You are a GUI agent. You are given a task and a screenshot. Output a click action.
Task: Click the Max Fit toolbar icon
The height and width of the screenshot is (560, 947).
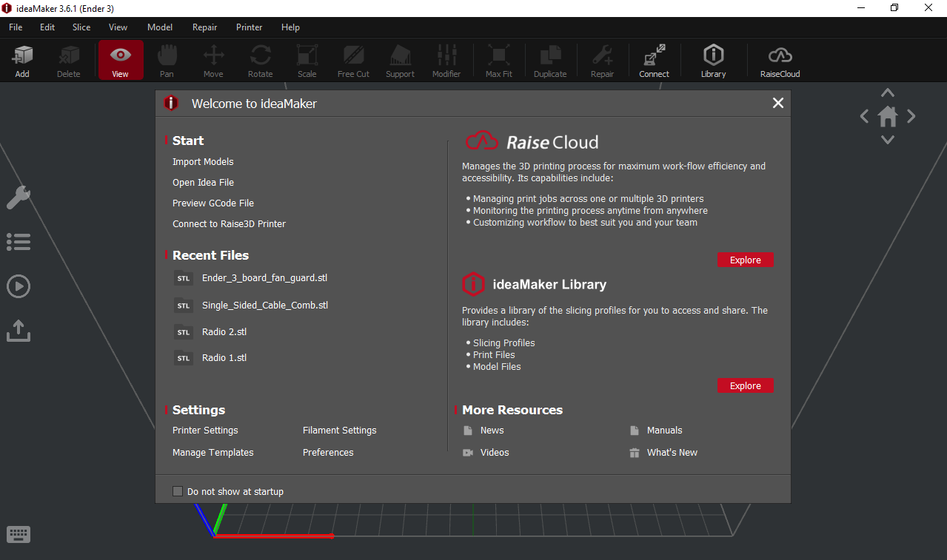(x=498, y=61)
